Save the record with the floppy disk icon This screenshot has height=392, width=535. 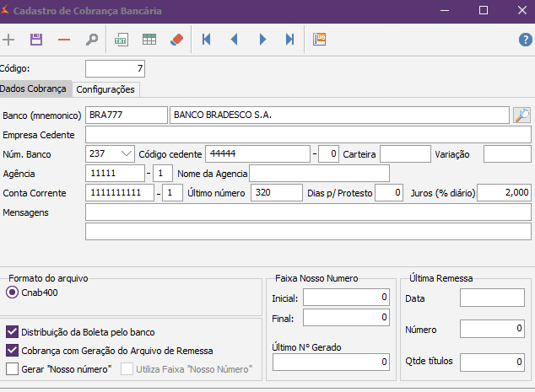(x=36, y=40)
